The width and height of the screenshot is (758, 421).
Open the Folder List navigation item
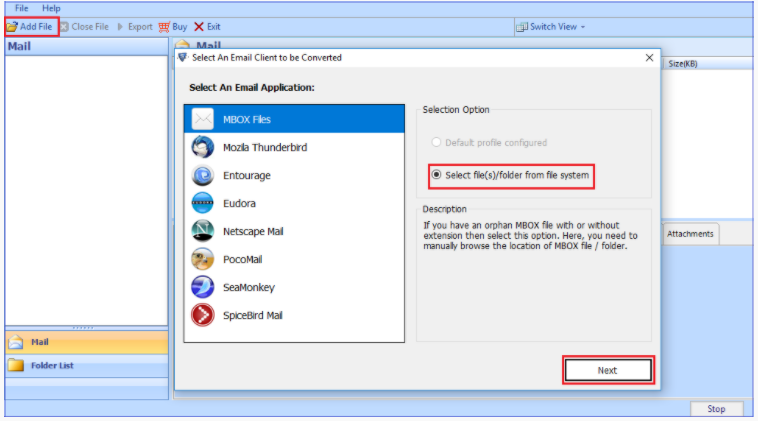(87, 365)
